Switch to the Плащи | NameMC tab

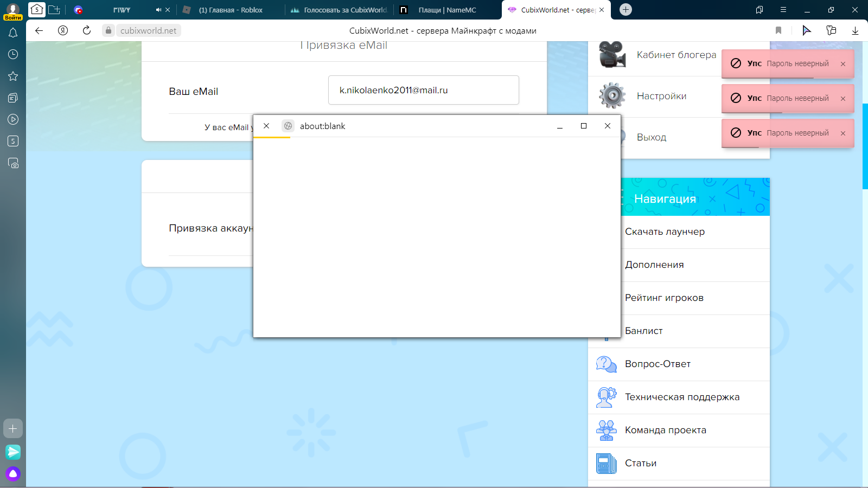[447, 10]
